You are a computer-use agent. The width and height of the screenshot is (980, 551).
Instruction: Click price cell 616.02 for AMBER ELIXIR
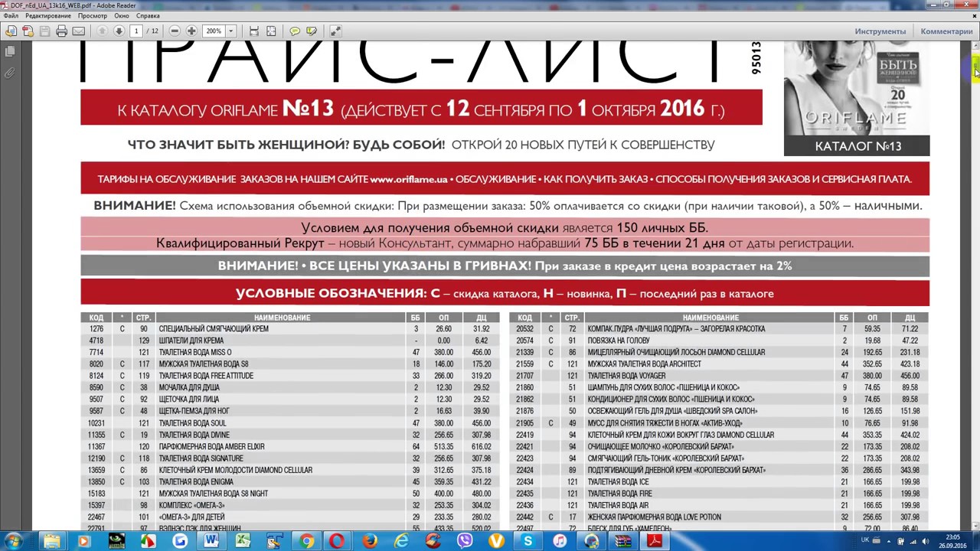481,447
